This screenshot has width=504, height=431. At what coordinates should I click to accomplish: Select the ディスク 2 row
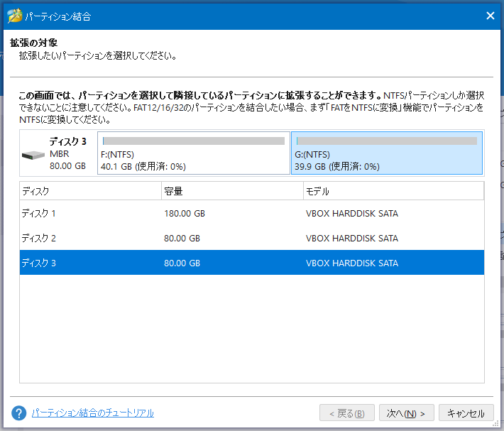pyautogui.click(x=252, y=238)
